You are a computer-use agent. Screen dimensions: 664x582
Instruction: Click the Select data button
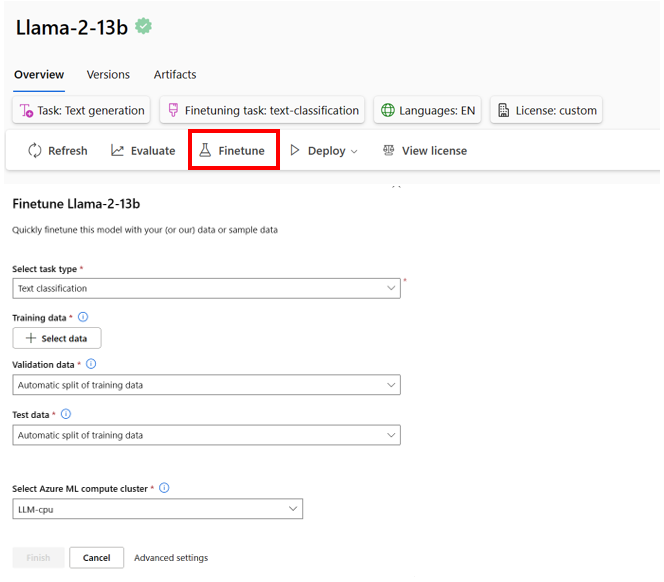pos(57,338)
